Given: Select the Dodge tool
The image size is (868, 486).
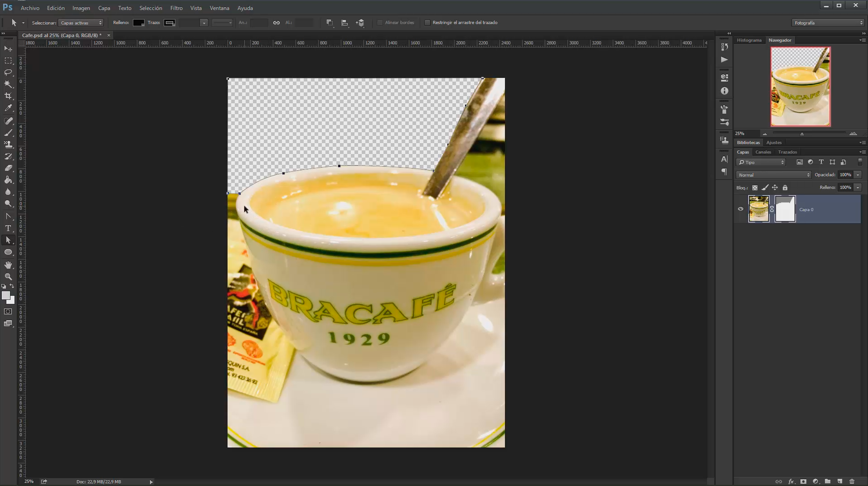Looking at the screenshot, I should (x=8, y=203).
